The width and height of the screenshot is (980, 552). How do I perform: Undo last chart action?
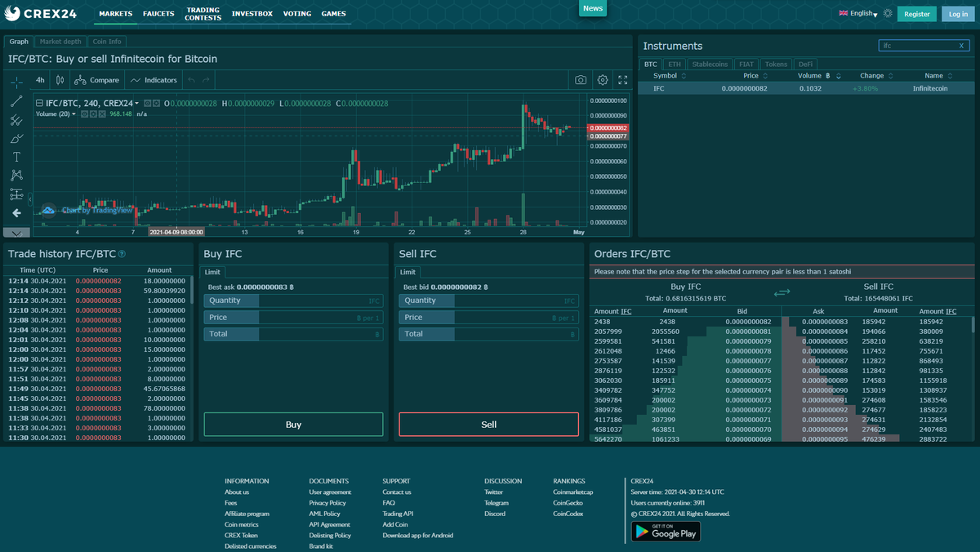point(191,80)
